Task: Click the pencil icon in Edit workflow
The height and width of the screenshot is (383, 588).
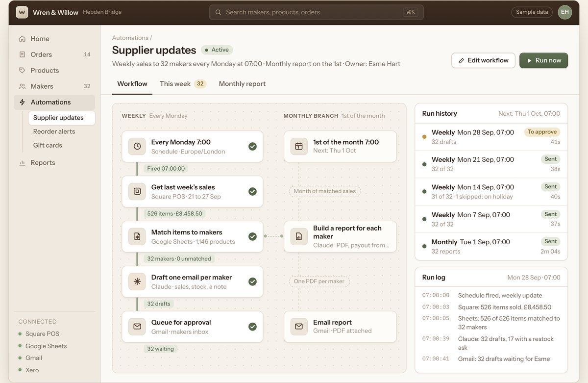Action: 461,61
